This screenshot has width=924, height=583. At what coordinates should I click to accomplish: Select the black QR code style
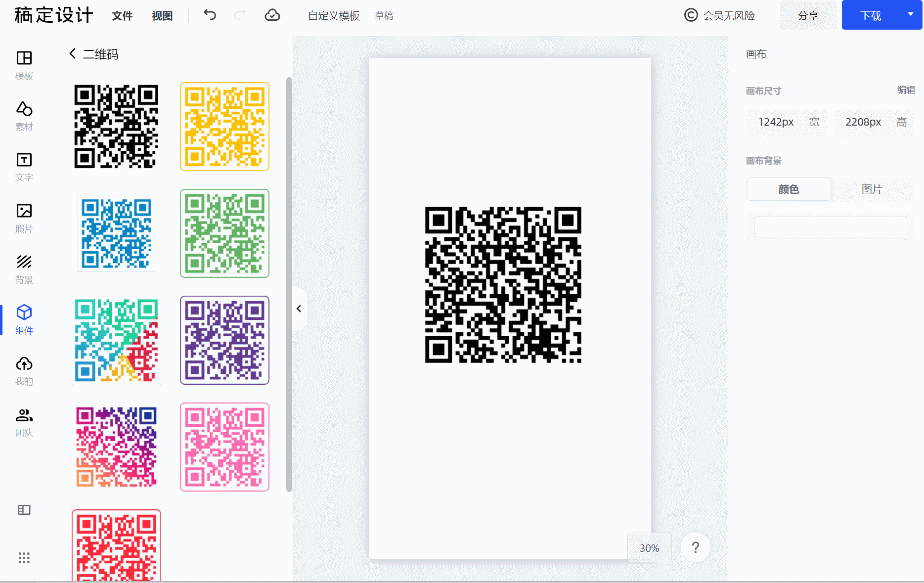116,127
